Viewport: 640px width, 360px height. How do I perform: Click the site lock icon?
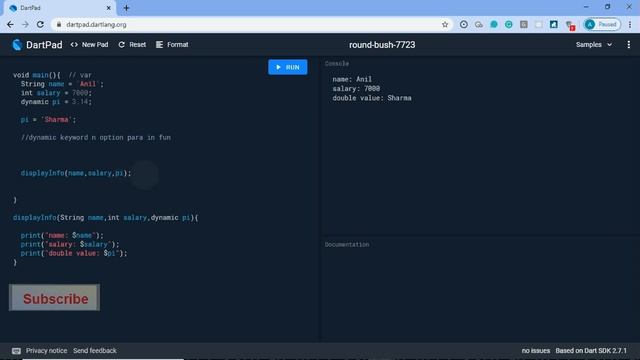tap(59, 24)
